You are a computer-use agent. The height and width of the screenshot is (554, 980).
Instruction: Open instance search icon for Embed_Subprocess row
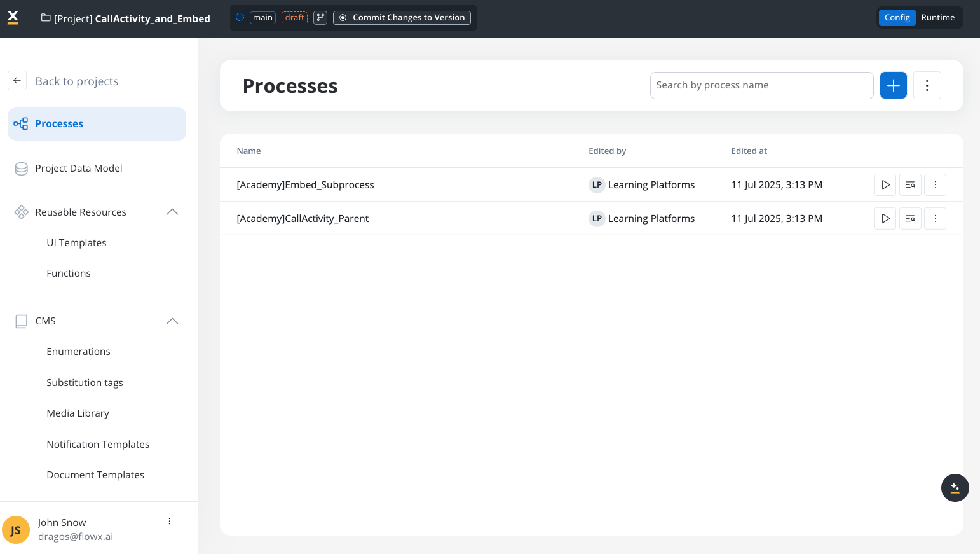click(x=910, y=185)
